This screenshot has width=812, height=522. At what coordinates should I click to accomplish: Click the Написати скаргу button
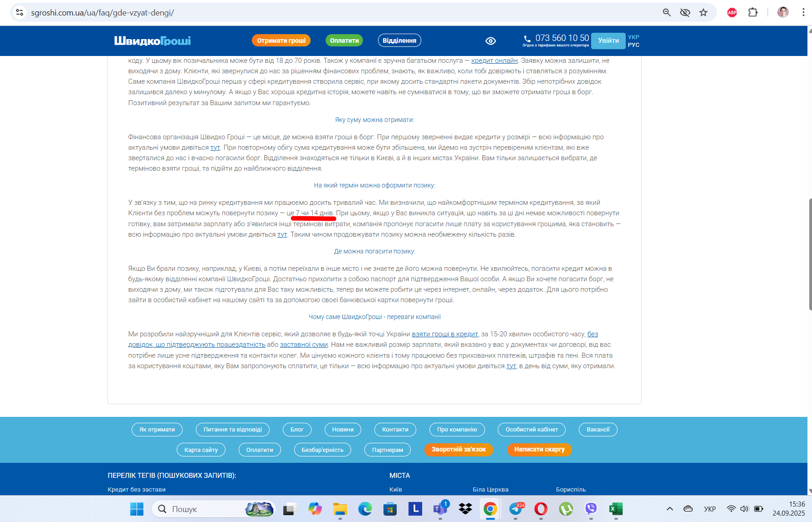[x=540, y=450]
